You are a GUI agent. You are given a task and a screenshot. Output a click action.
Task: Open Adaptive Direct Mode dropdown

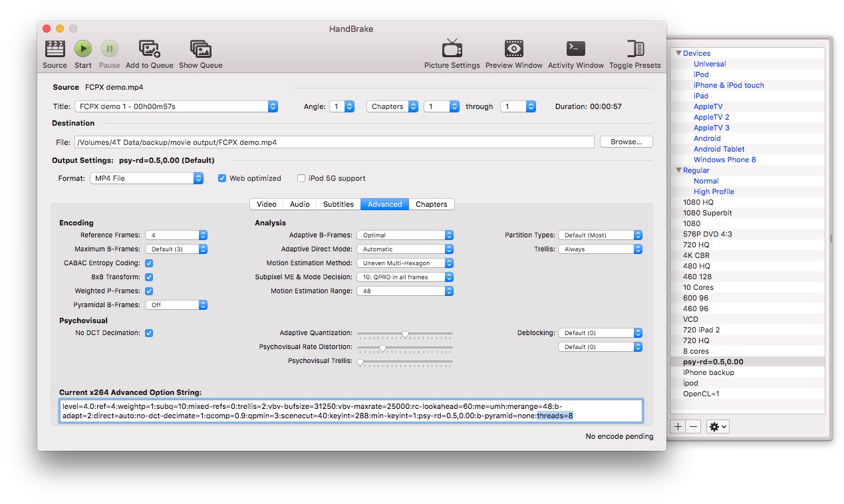(x=405, y=249)
